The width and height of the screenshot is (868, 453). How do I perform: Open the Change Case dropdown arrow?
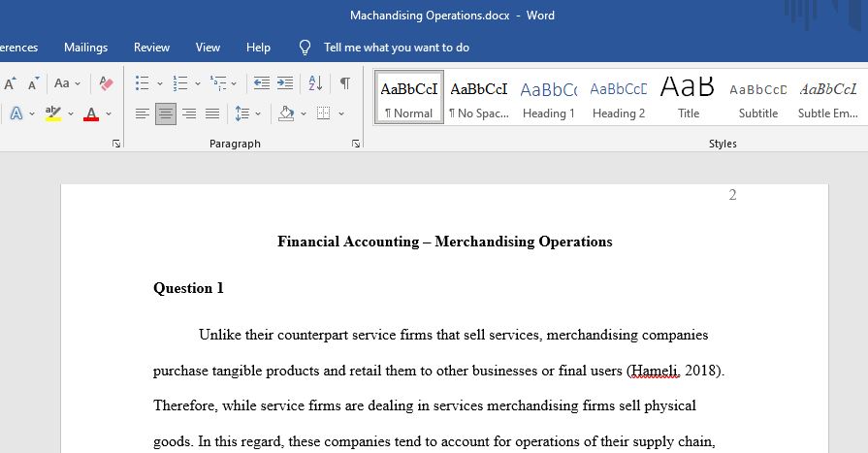[78, 84]
